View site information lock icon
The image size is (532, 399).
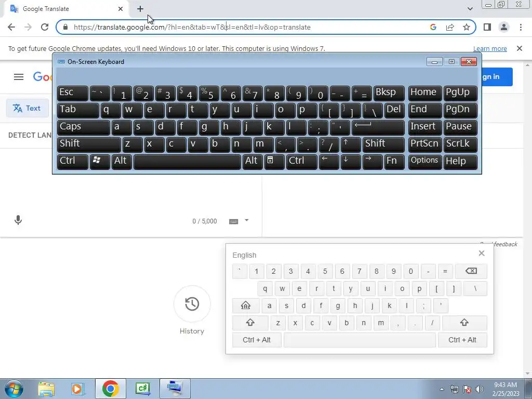tap(65, 27)
